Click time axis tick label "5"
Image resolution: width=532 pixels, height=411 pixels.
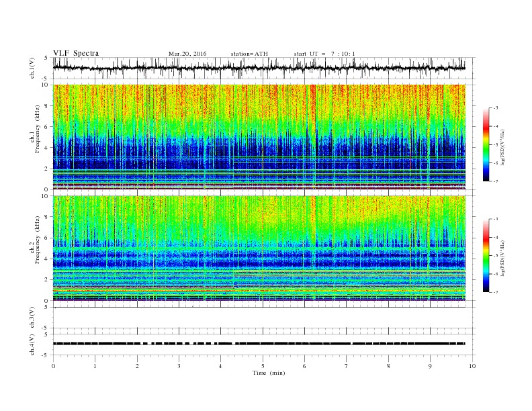(x=263, y=366)
